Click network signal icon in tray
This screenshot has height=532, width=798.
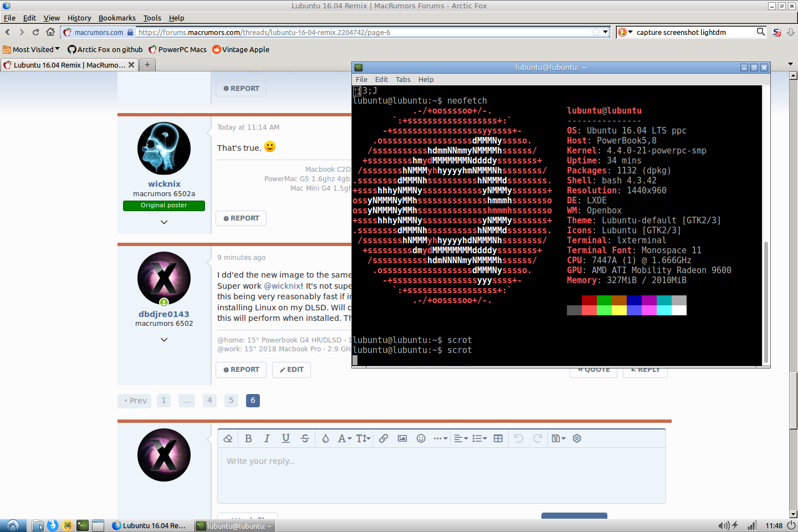[x=752, y=525]
